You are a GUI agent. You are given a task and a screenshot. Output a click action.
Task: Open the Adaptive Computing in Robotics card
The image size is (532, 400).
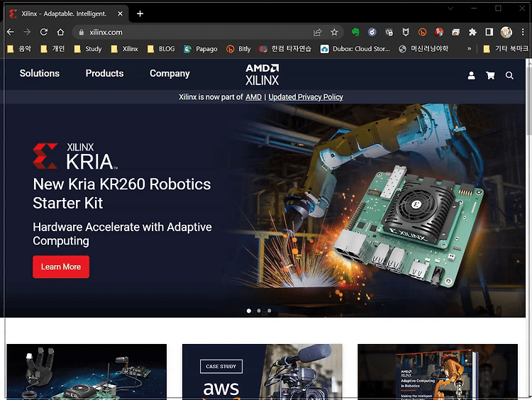click(438, 372)
